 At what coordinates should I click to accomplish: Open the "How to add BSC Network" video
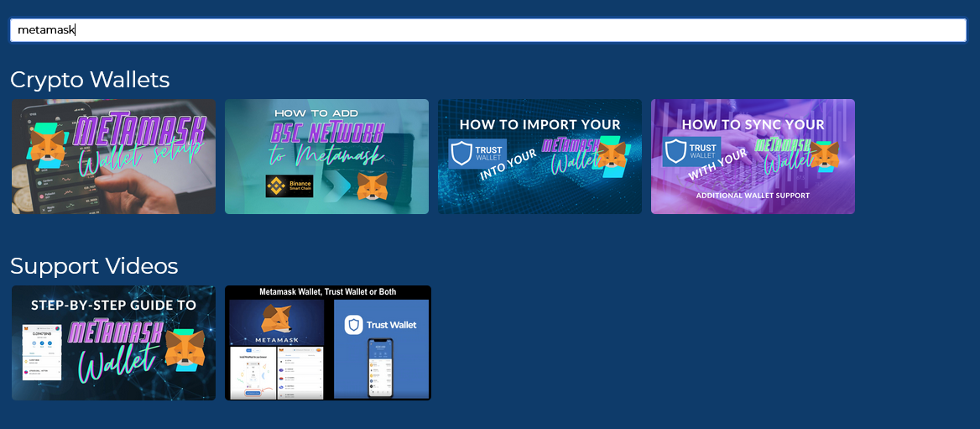pos(326,157)
